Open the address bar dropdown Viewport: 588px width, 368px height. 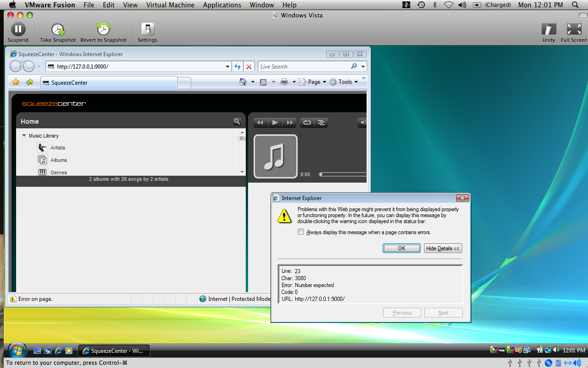tap(227, 67)
